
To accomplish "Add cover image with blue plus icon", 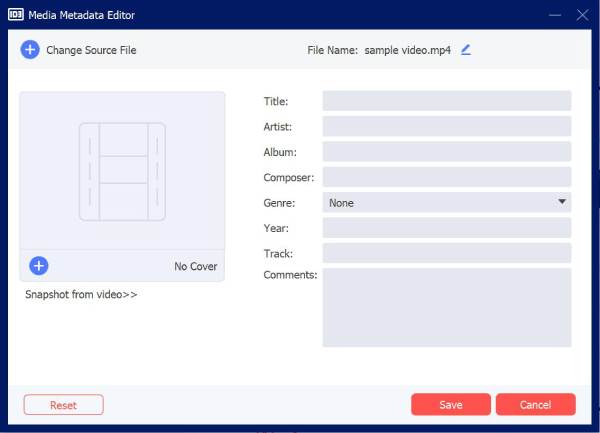I will point(39,266).
